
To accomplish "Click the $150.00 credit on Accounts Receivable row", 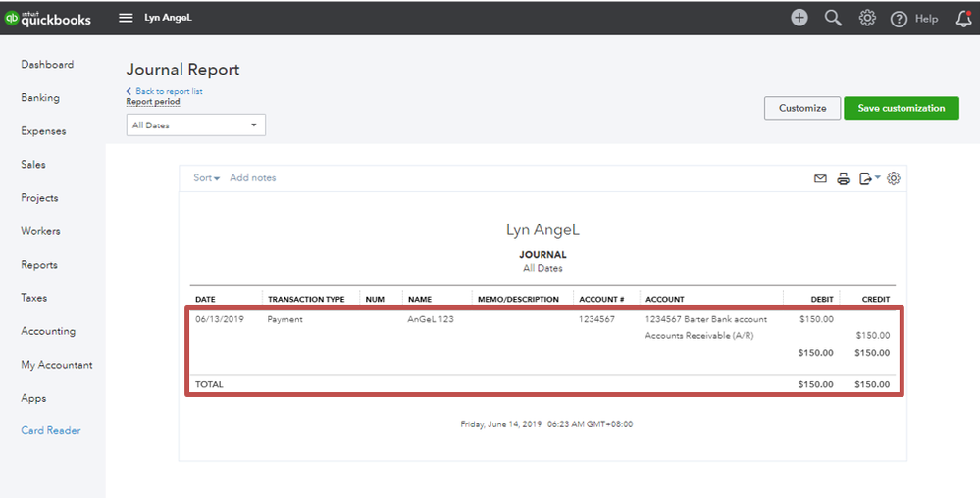I will (x=872, y=335).
